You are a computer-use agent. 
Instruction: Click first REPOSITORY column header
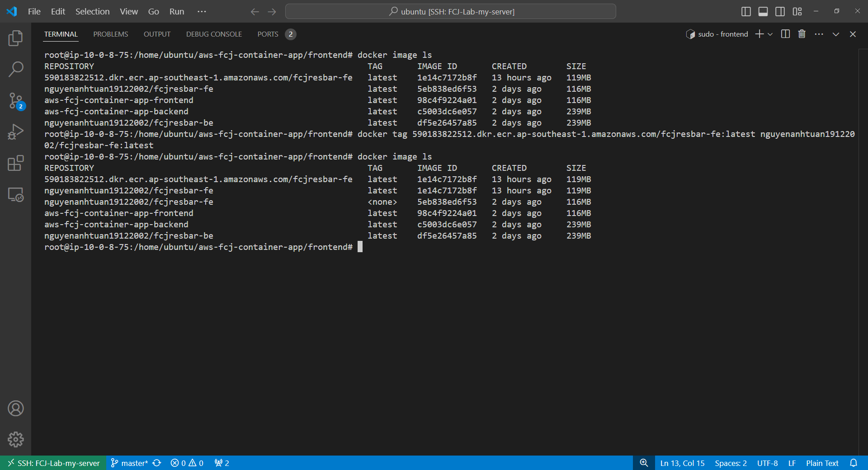(x=69, y=66)
